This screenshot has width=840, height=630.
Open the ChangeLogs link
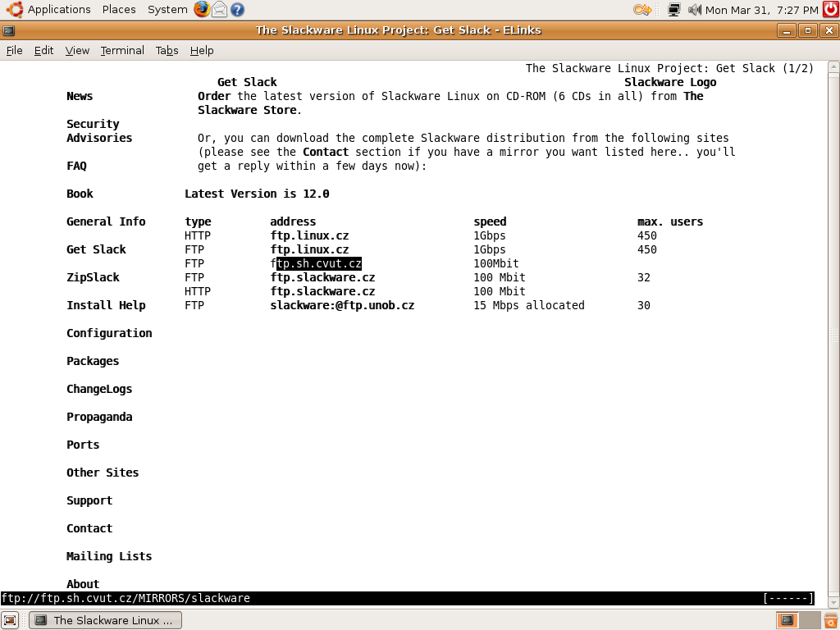click(x=99, y=389)
